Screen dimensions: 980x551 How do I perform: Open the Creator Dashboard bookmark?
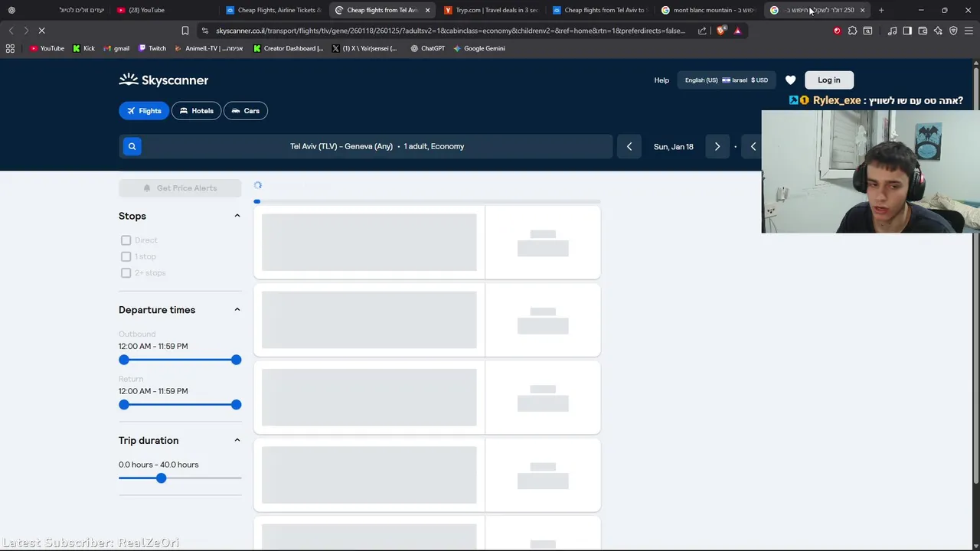coord(288,48)
